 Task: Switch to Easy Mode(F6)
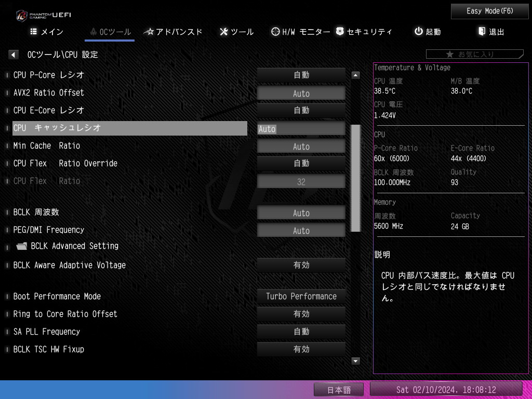pyautogui.click(x=489, y=11)
